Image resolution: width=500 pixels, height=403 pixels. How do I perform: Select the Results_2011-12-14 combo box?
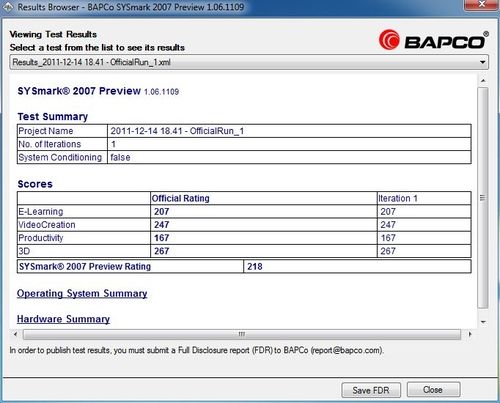[249, 62]
